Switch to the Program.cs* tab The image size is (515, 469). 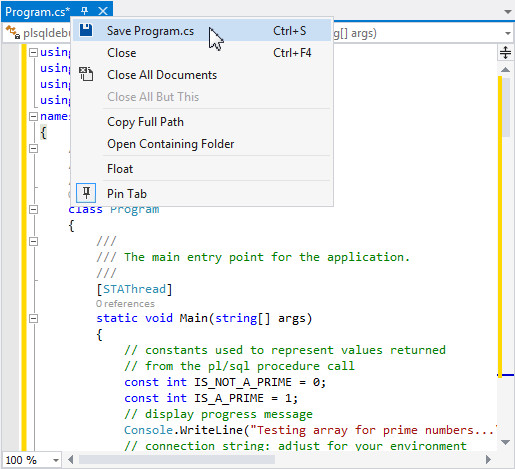tap(37, 12)
